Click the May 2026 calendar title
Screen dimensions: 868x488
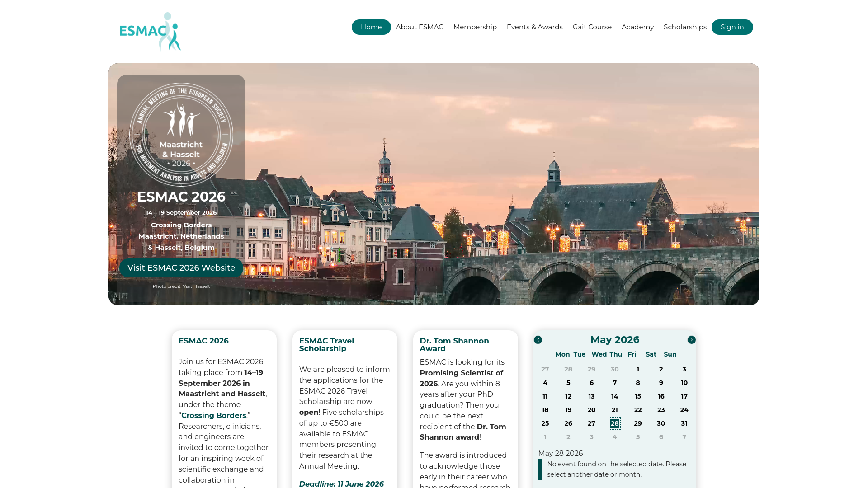click(x=615, y=340)
